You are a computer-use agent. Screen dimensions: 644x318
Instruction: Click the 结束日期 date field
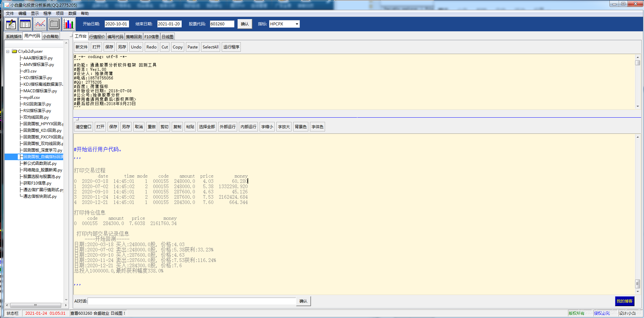tap(169, 24)
